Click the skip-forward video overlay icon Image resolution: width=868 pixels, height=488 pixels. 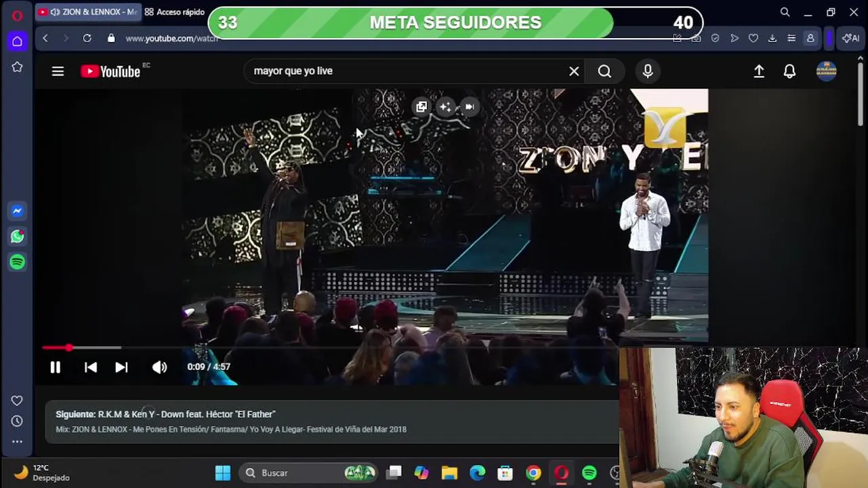pyautogui.click(x=469, y=106)
